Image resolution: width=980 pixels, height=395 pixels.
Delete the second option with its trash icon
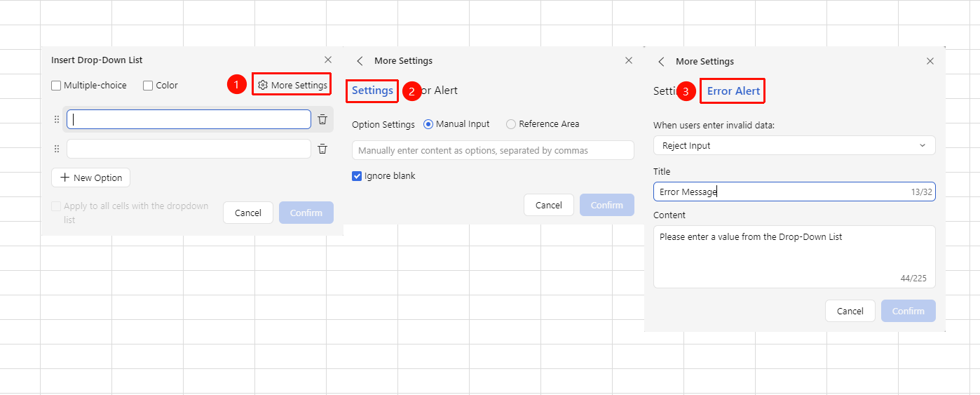[x=322, y=149]
